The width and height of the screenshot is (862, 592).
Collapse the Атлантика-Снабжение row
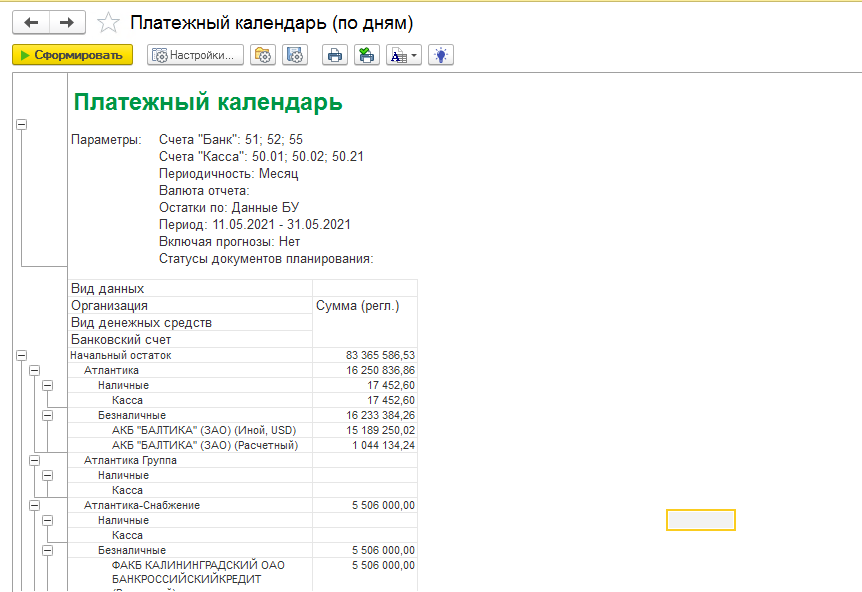point(35,505)
